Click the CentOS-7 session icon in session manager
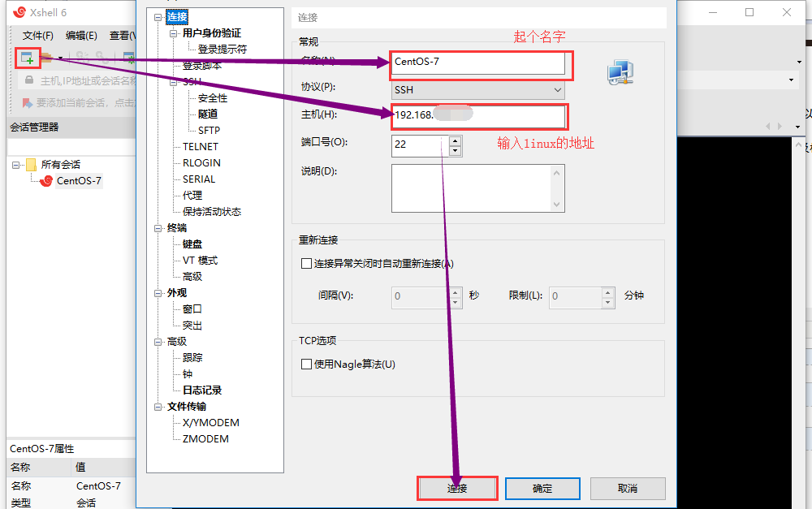 tap(46, 181)
